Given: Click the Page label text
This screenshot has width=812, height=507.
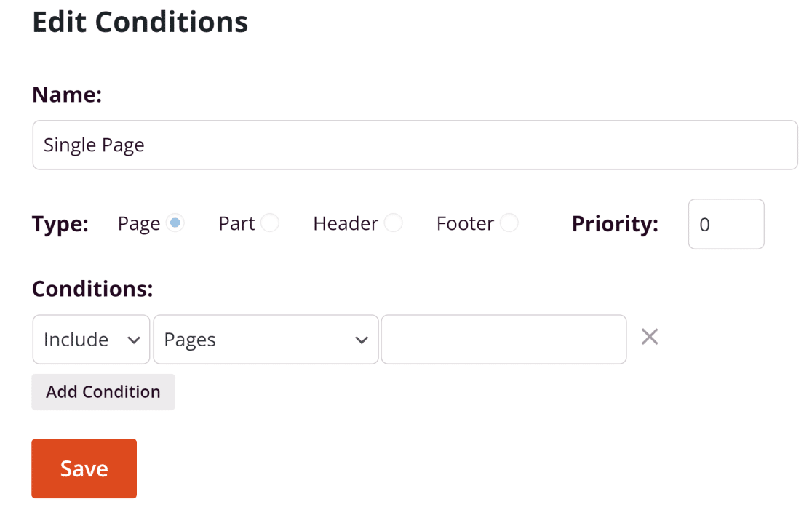Looking at the screenshot, I should [x=139, y=224].
